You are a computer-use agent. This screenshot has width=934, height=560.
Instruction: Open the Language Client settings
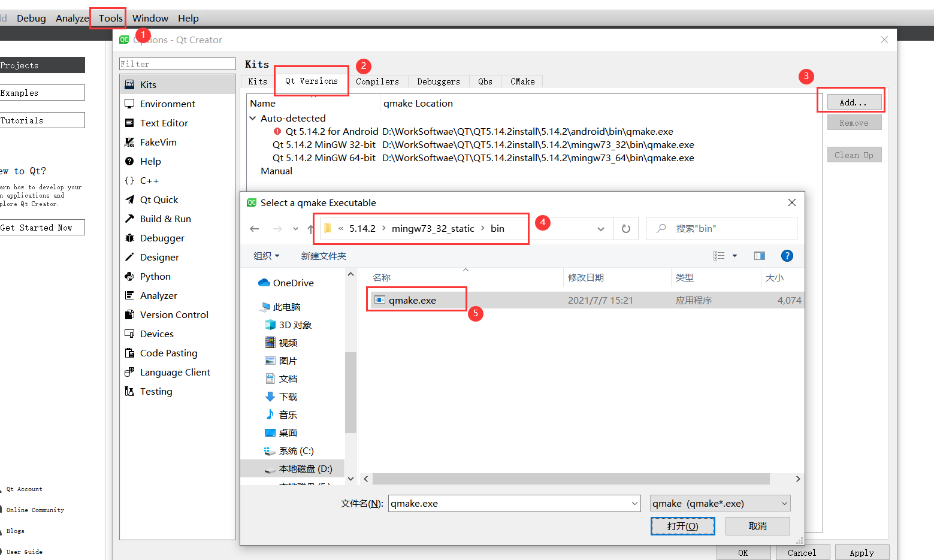tap(175, 372)
